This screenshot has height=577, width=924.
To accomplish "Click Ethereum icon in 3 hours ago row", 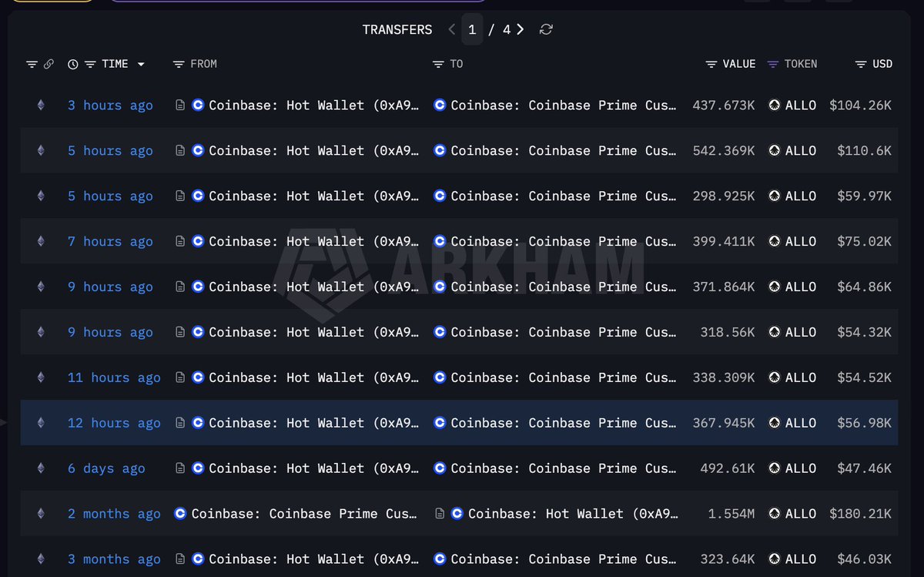I will click(x=41, y=105).
